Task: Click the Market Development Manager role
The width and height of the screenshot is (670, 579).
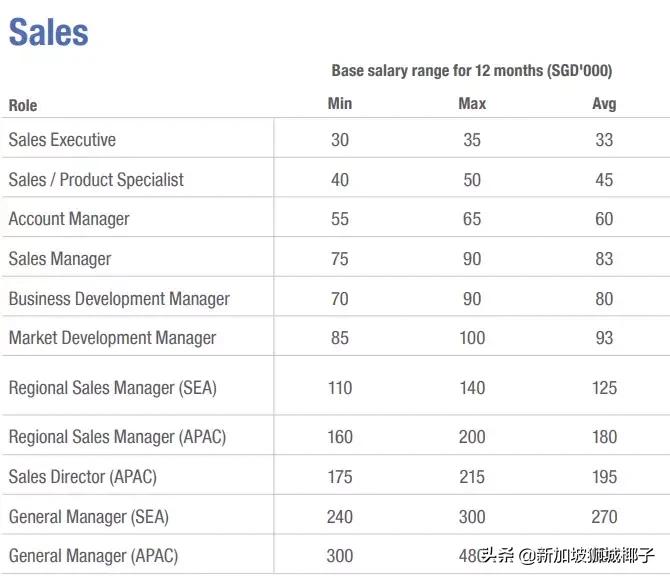Action: (x=112, y=338)
